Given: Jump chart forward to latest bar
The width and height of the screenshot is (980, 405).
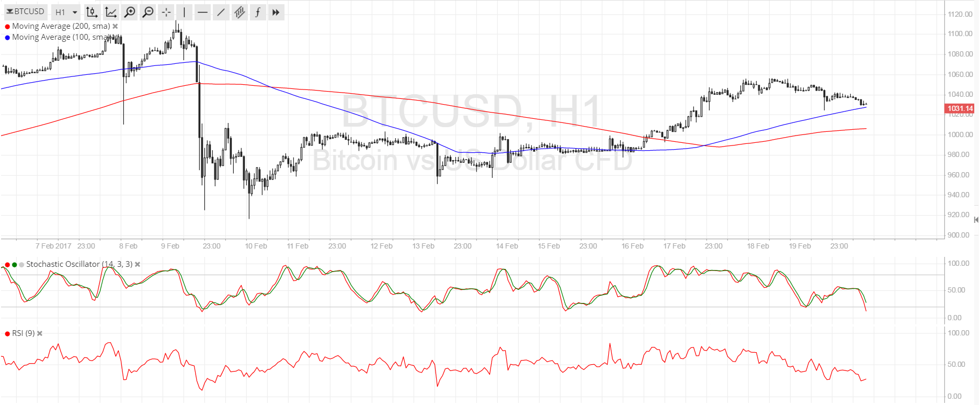Looking at the screenshot, I should (276, 12).
